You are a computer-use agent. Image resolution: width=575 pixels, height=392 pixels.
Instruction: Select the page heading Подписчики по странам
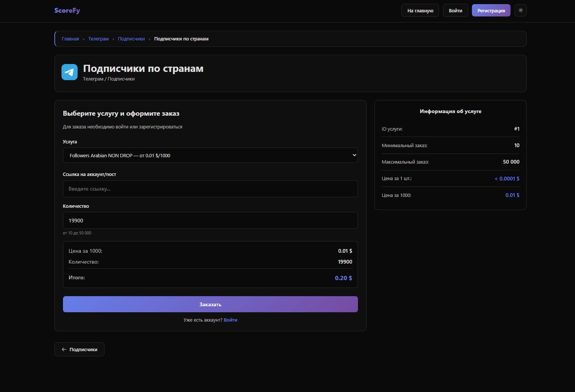143,69
